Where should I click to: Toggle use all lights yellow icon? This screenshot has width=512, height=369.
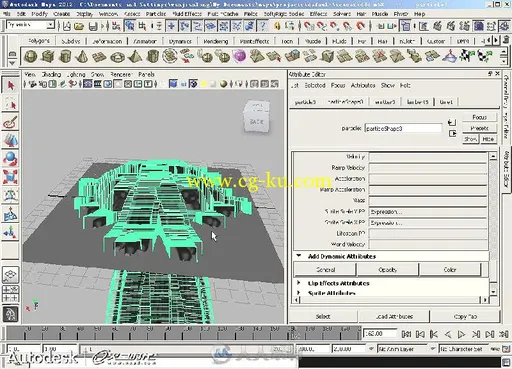click(x=203, y=84)
